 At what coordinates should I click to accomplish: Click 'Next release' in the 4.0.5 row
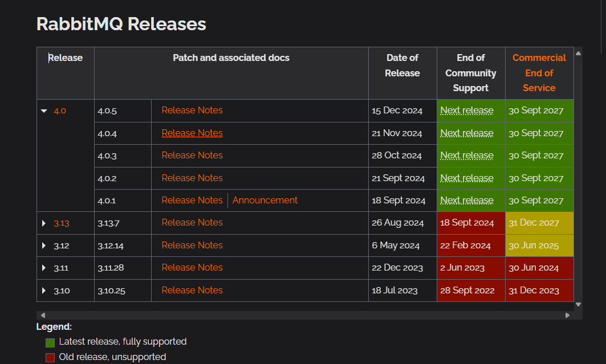pos(467,111)
